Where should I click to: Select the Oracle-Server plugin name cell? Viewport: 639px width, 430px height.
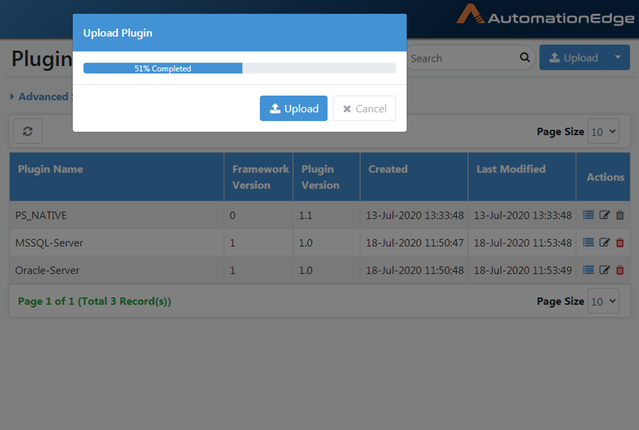[117, 270]
